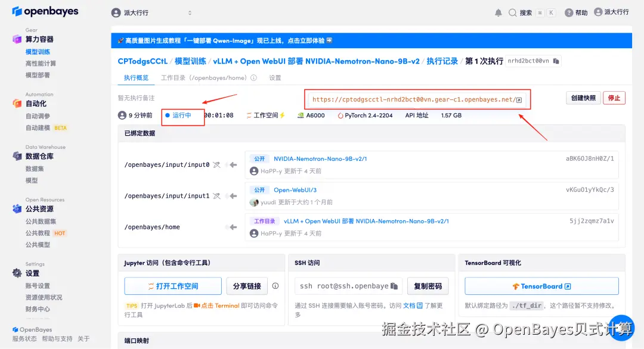644x349 pixels.
Task: Copy the SSH command with the clipboard icon
Action: pyautogui.click(x=394, y=286)
